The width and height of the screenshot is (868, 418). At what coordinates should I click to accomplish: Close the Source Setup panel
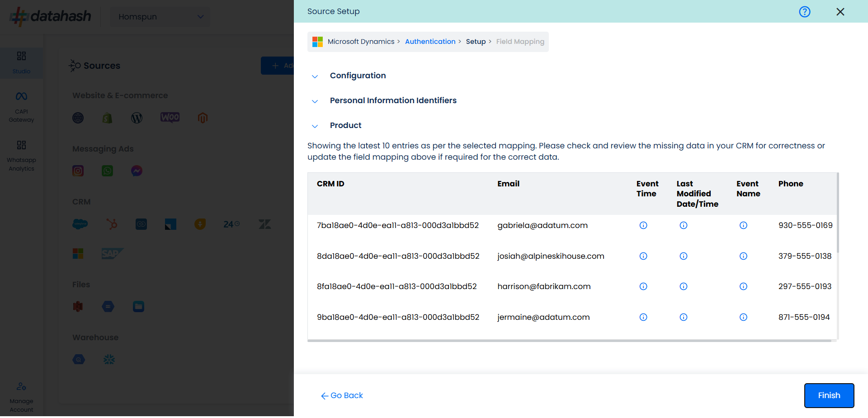pyautogui.click(x=840, y=12)
